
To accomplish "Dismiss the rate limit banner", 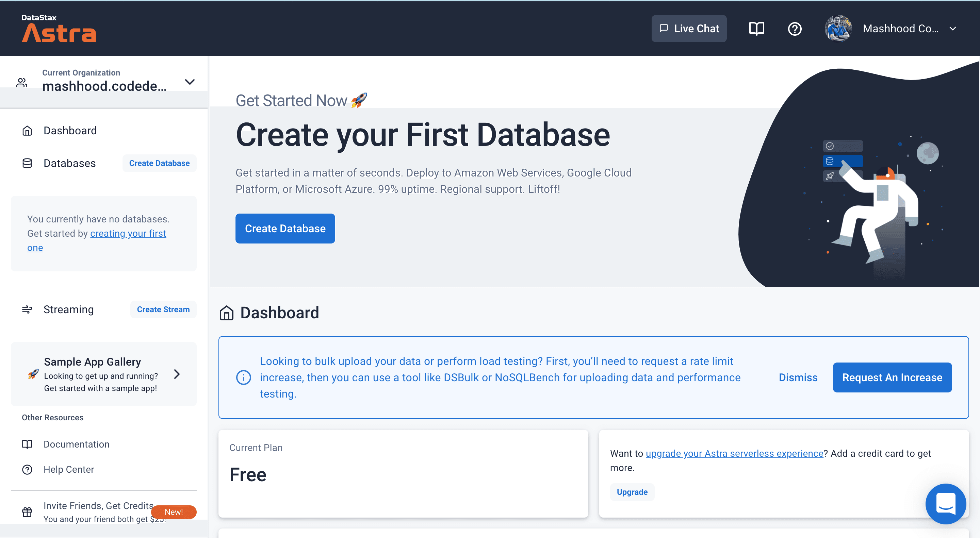I will tap(798, 377).
